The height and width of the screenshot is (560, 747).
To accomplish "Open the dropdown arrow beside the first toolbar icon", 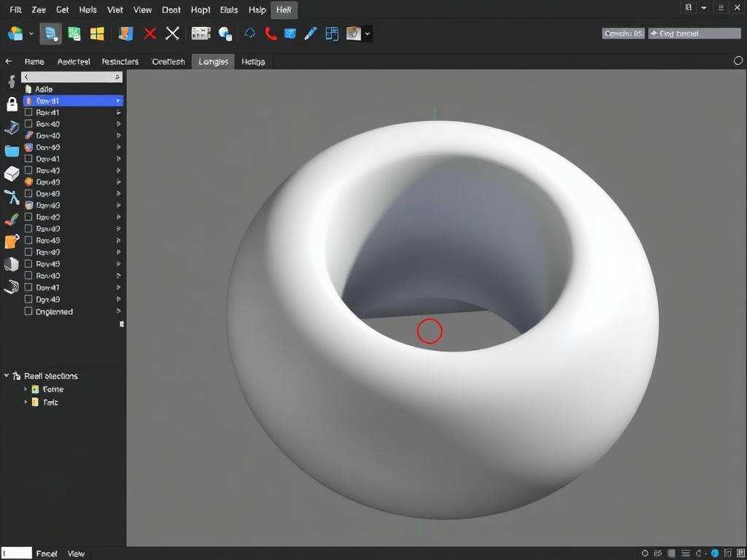I will (x=31, y=34).
